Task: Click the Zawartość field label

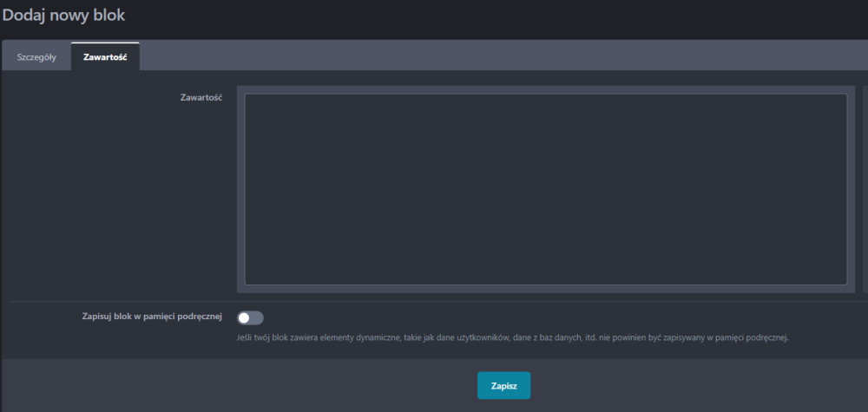Action: point(201,98)
